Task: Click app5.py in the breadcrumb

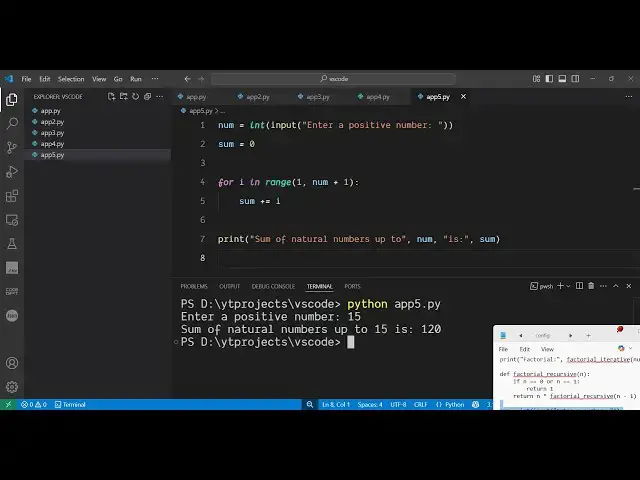Action: [201, 111]
